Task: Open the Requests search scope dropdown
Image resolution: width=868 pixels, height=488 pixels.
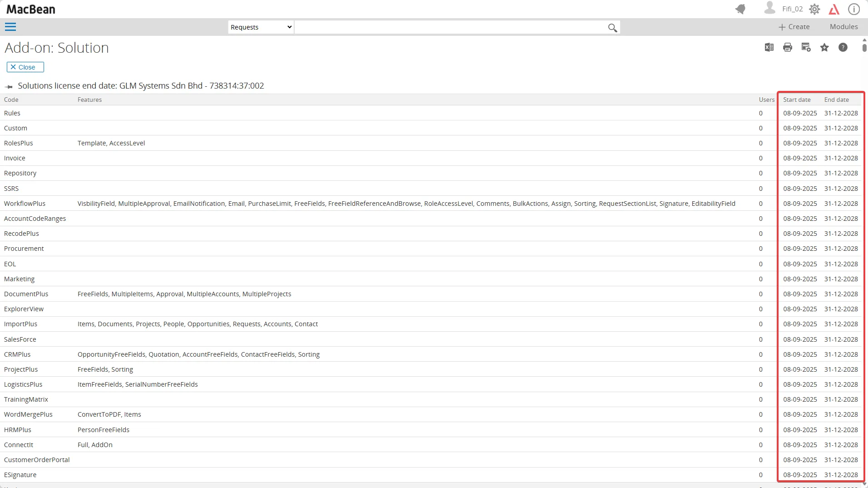Action: pyautogui.click(x=261, y=27)
